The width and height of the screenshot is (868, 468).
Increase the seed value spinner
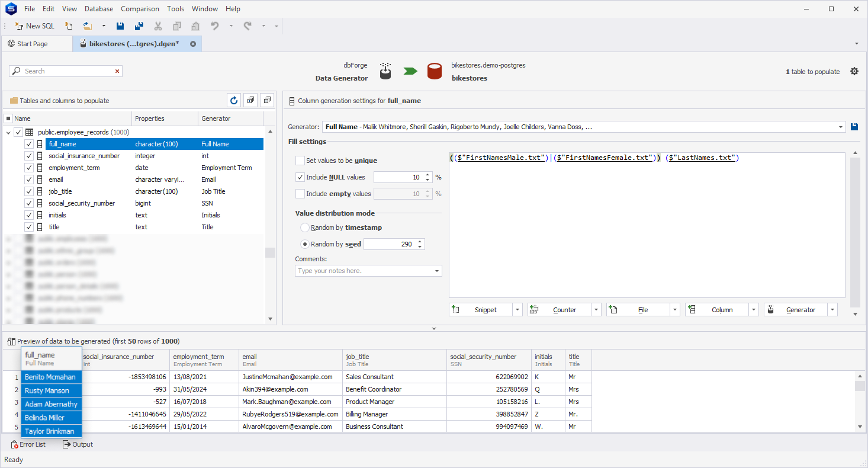click(x=420, y=242)
